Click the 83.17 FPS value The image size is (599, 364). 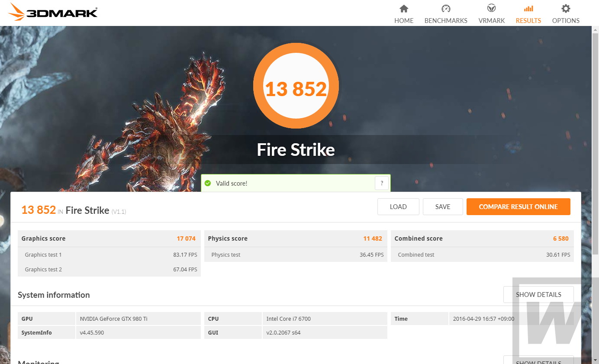pos(185,255)
